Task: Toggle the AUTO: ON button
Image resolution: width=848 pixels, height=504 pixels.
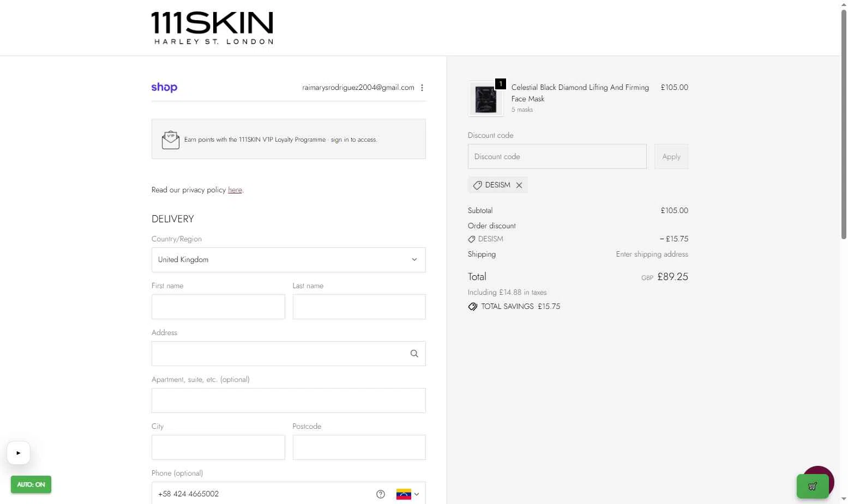Action: pyautogui.click(x=31, y=484)
